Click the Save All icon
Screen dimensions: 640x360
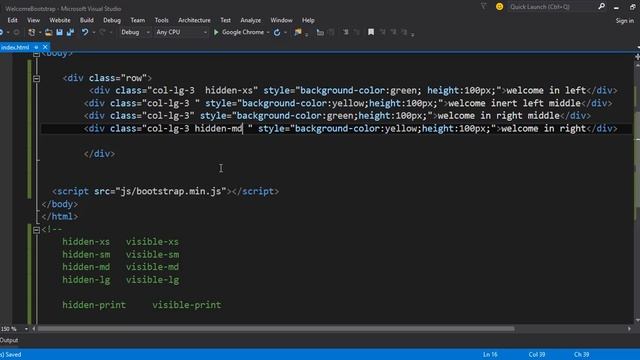point(70,32)
